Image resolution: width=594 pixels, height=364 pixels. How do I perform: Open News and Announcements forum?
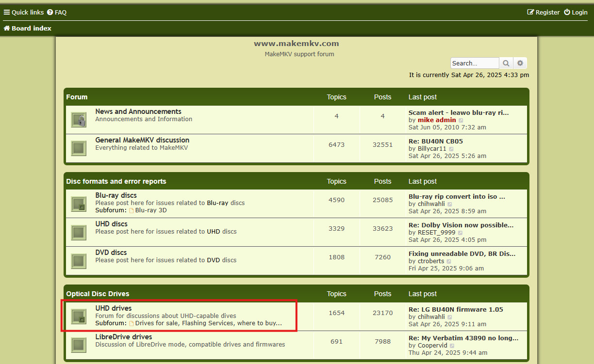138,111
